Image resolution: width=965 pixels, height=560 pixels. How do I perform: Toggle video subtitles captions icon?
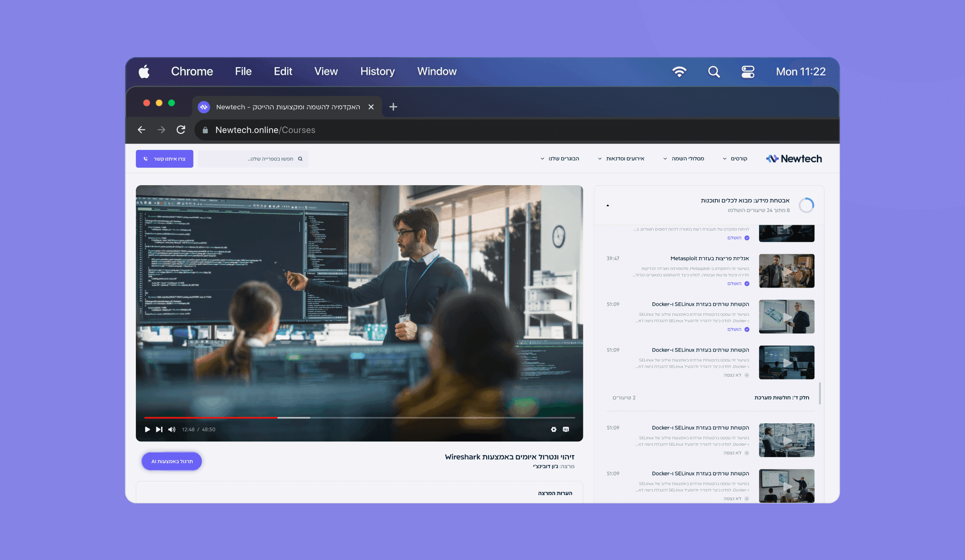click(x=566, y=430)
